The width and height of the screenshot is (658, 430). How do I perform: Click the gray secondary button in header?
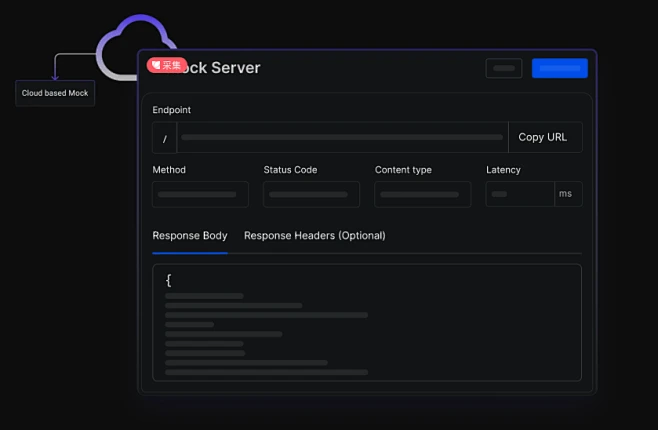(504, 68)
